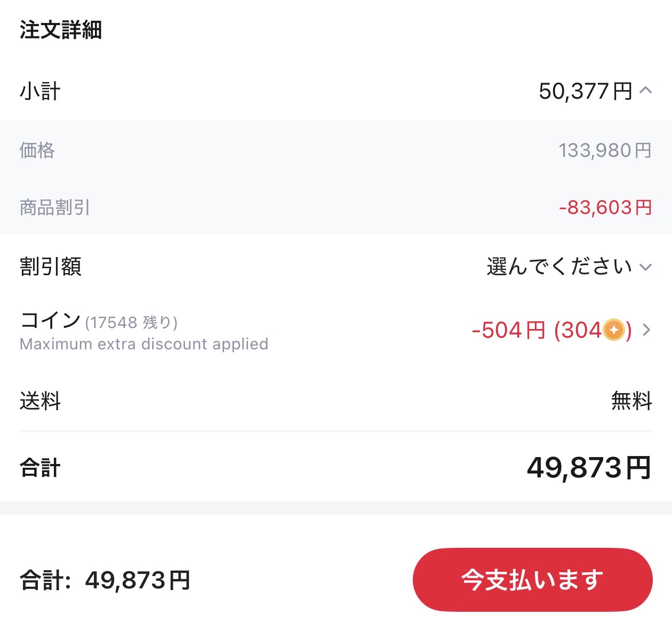Tap the 合計 49,873円 bold total
The width and height of the screenshot is (672, 631).
589,468
